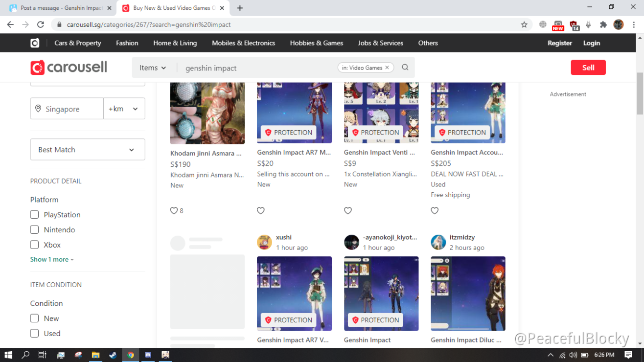The image size is (644, 362).
Task: Open the S$9 Venti listing thumbnail
Action: tap(381, 113)
